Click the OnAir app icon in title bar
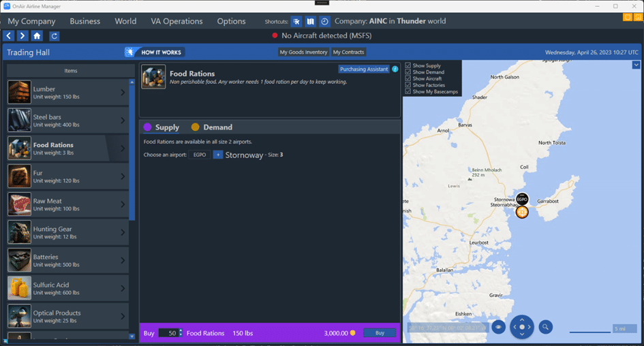 7,6
